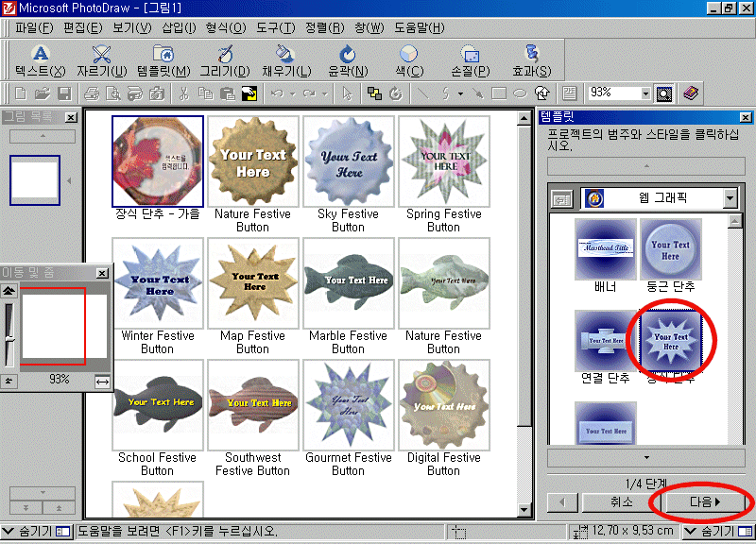Close the 템플릿 pane
Screen dimensions: 756x544
(746, 117)
